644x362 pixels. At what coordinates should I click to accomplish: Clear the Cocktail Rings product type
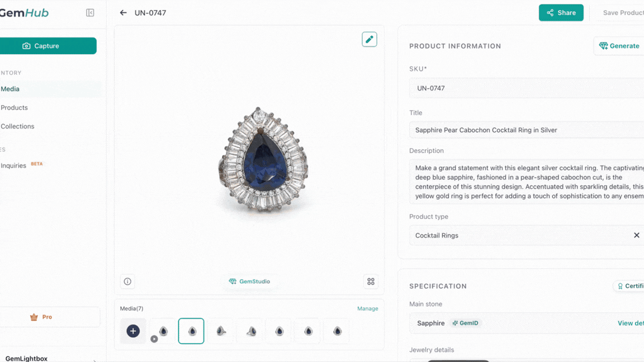tap(636, 235)
